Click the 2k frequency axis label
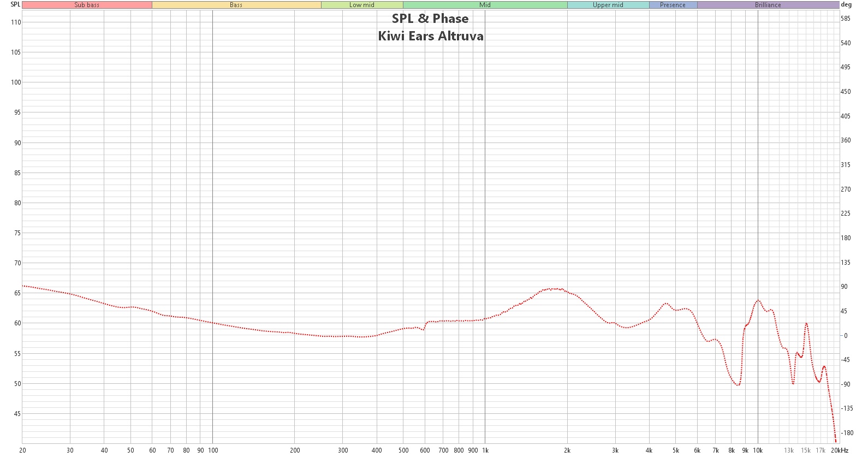The width and height of the screenshot is (868, 457). 567,450
